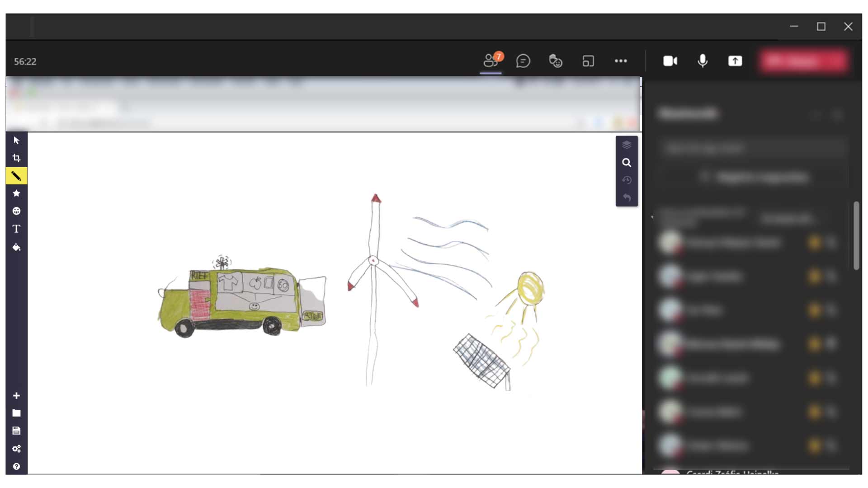Click the Save icon in the sidebar

[x=16, y=431]
